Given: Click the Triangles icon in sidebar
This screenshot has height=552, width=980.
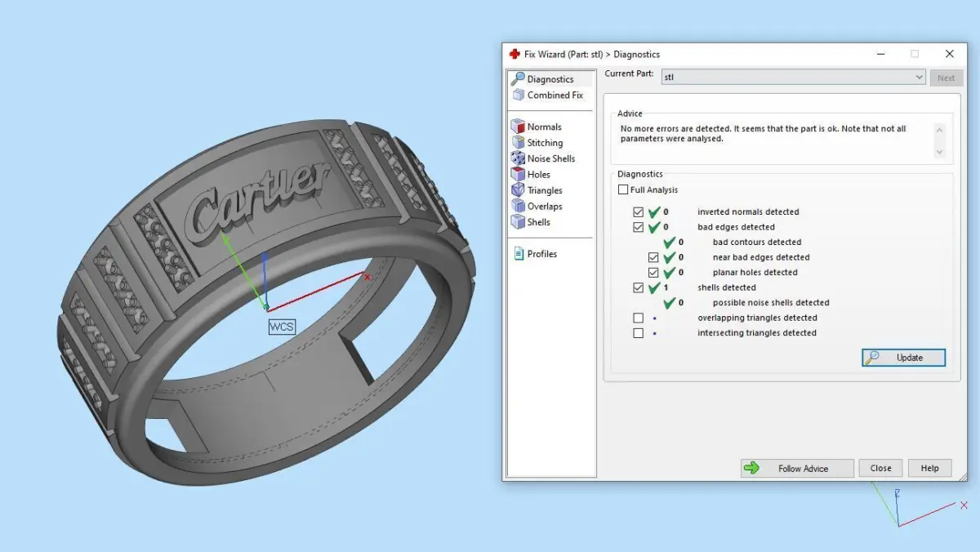Looking at the screenshot, I should coord(518,190).
